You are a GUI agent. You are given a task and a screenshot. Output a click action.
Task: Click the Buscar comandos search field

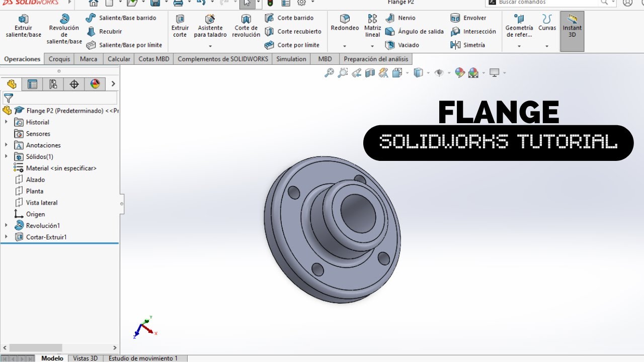(x=549, y=3)
